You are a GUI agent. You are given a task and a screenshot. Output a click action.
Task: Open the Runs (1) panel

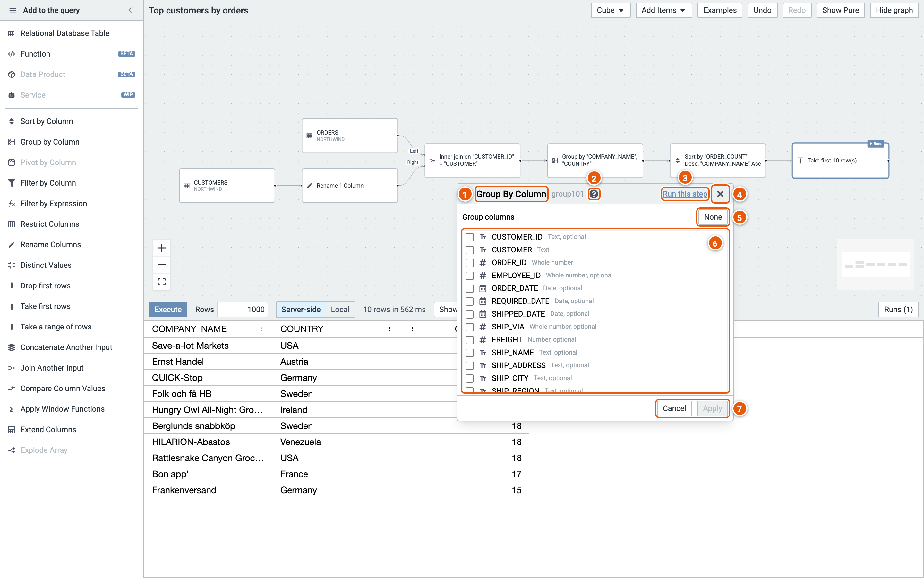click(898, 309)
